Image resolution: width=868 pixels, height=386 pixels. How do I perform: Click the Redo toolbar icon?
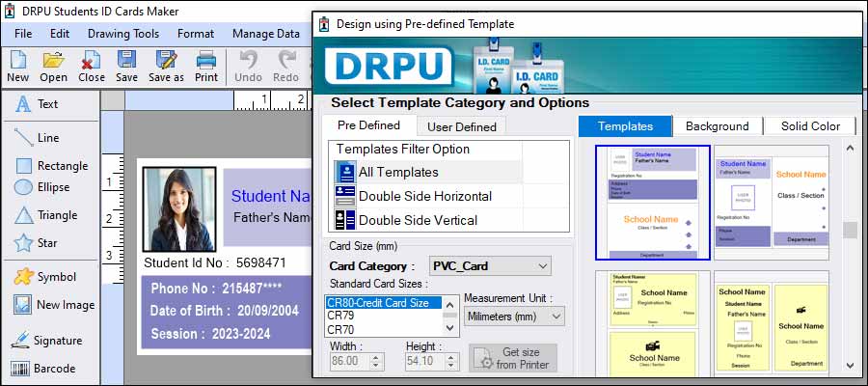[286, 67]
